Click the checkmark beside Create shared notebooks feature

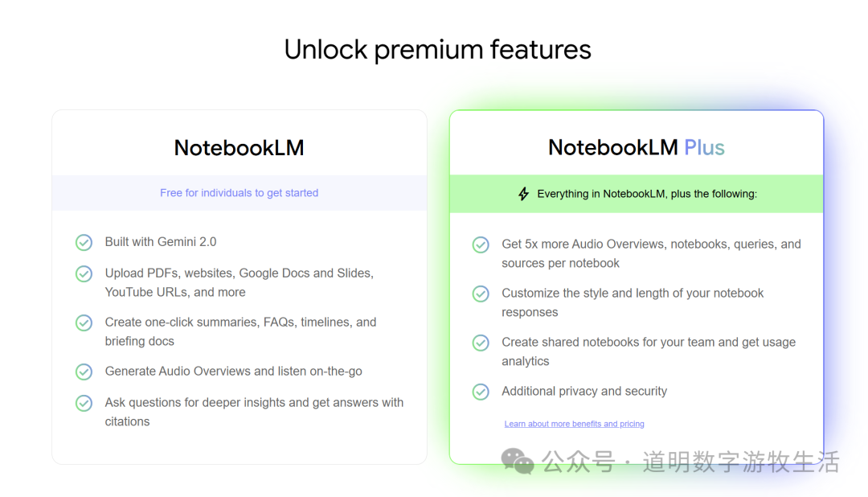tap(481, 343)
